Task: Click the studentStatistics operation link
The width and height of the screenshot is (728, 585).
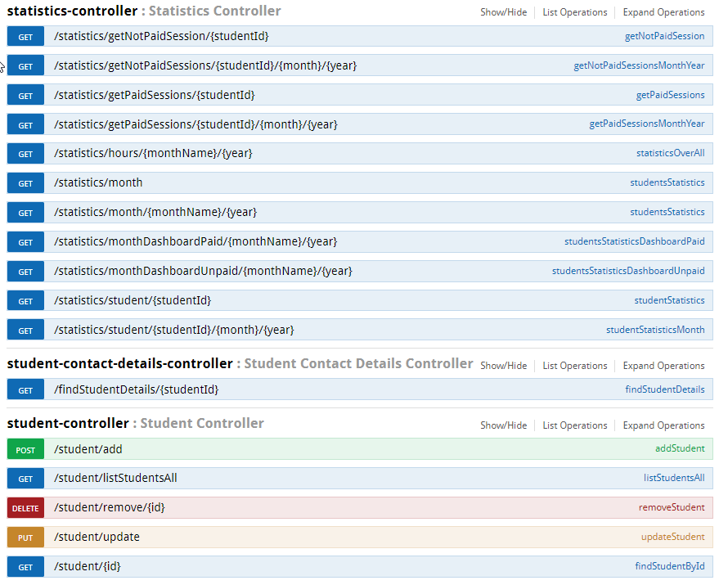Action: click(x=669, y=300)
